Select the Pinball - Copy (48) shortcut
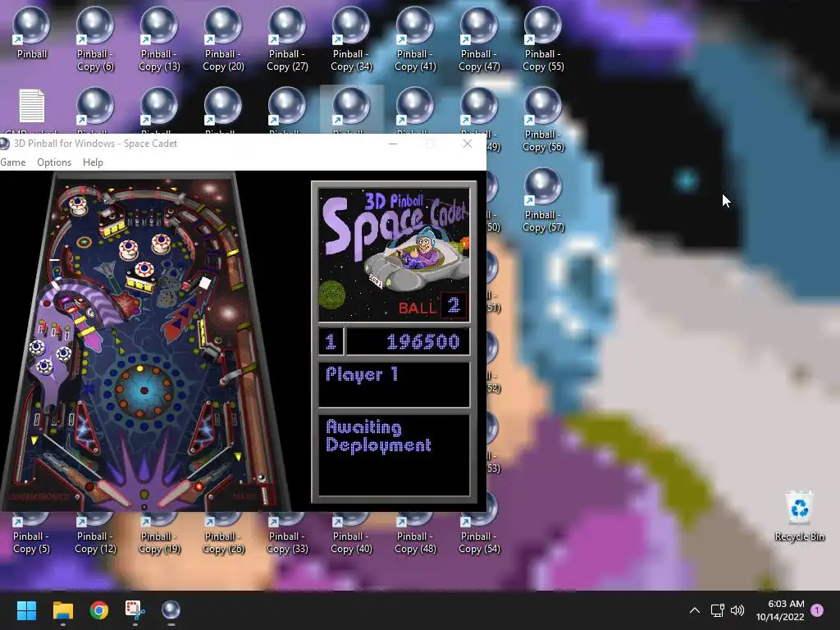The height and width of the screenshot is (630, 840). pyautogui.click(x=415, y=533)
